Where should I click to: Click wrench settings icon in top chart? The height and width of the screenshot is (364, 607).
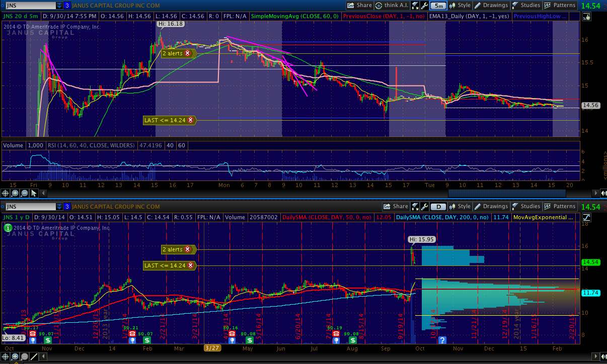(425, 6)
